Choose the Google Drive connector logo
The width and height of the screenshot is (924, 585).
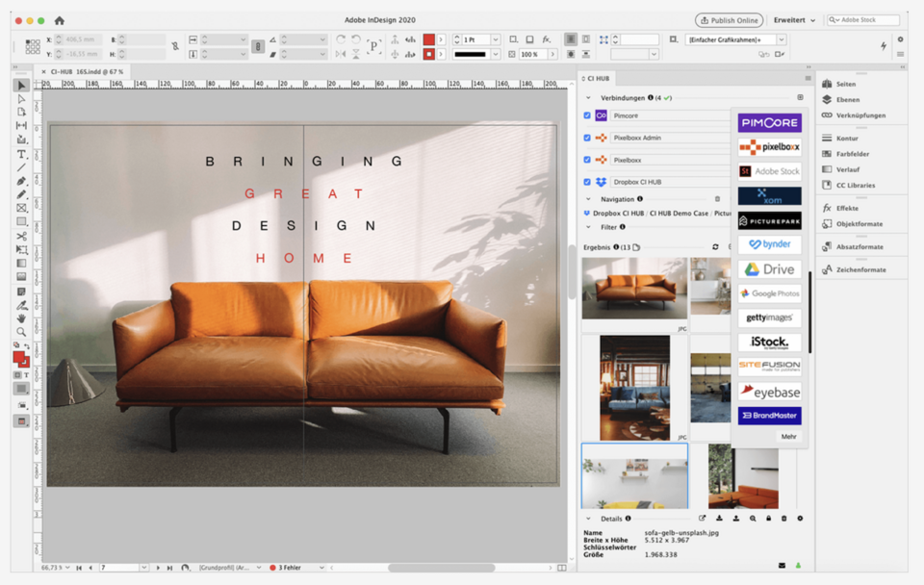pyautogui.click(x=770, y=269)
